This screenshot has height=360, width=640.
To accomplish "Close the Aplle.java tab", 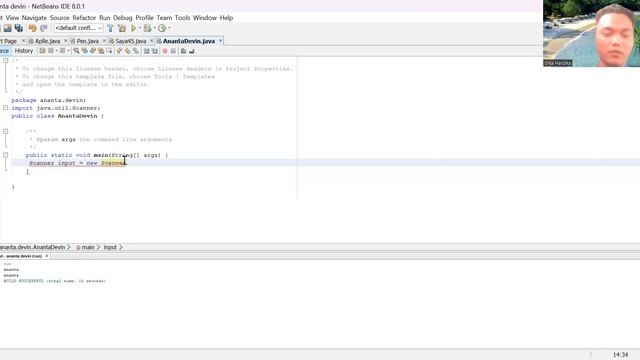I will coord(65,41).
